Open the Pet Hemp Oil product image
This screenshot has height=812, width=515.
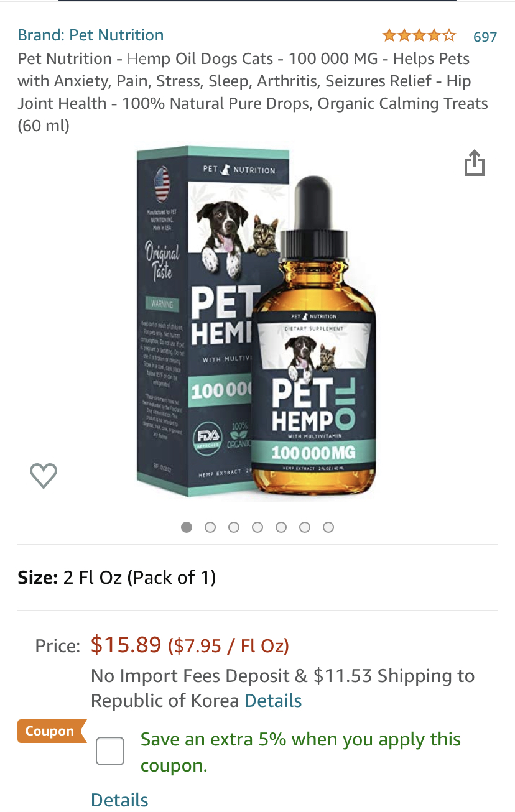click(x=257, y=323)
